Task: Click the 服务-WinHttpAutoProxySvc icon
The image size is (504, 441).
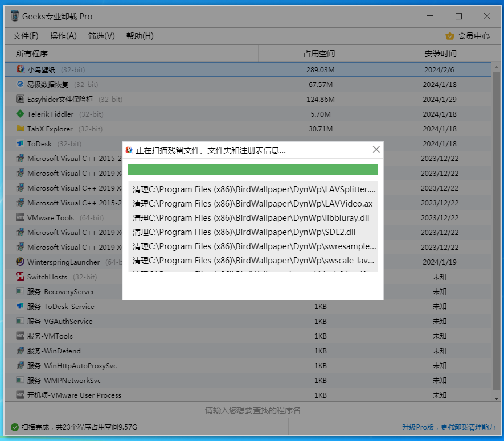Action: (x=21, y=365)
